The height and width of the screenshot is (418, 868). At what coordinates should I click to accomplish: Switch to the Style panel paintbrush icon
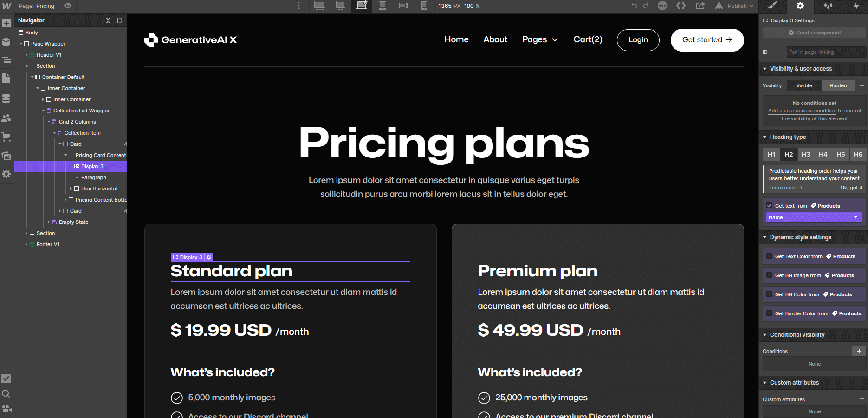[772, 7]
